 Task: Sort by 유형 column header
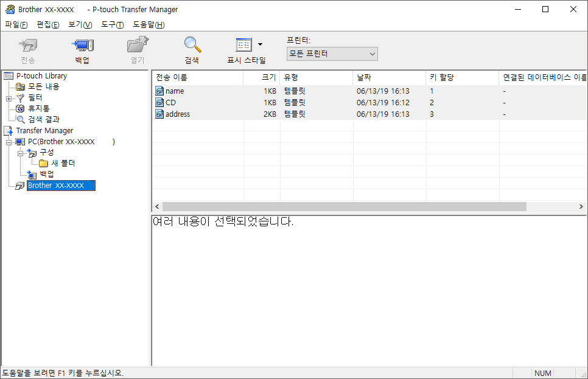click(317, 77)
